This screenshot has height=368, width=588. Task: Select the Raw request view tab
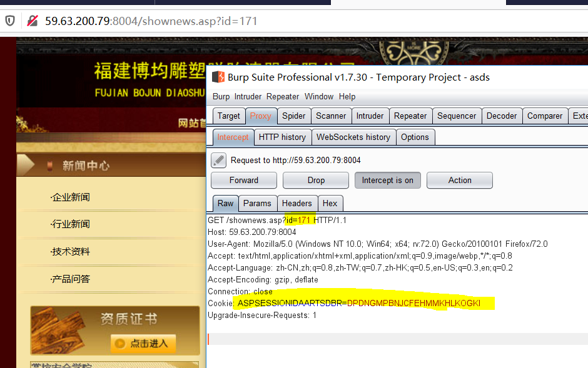coord(225,203)
